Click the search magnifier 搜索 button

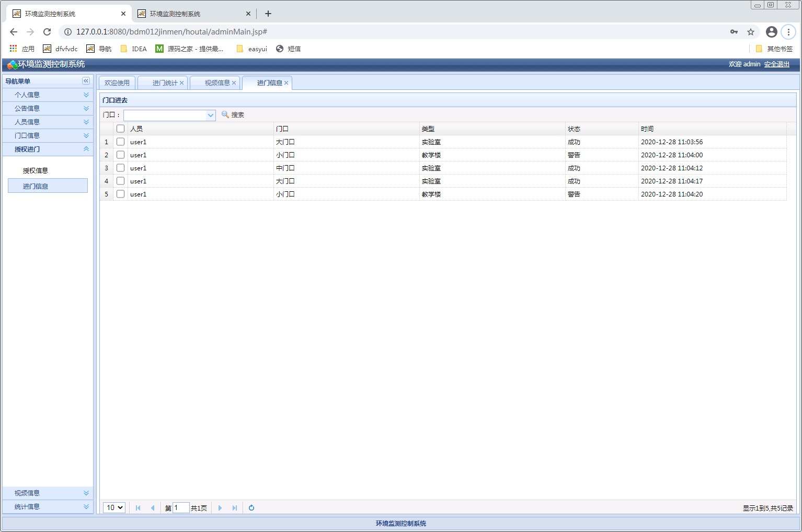point(233,114)
